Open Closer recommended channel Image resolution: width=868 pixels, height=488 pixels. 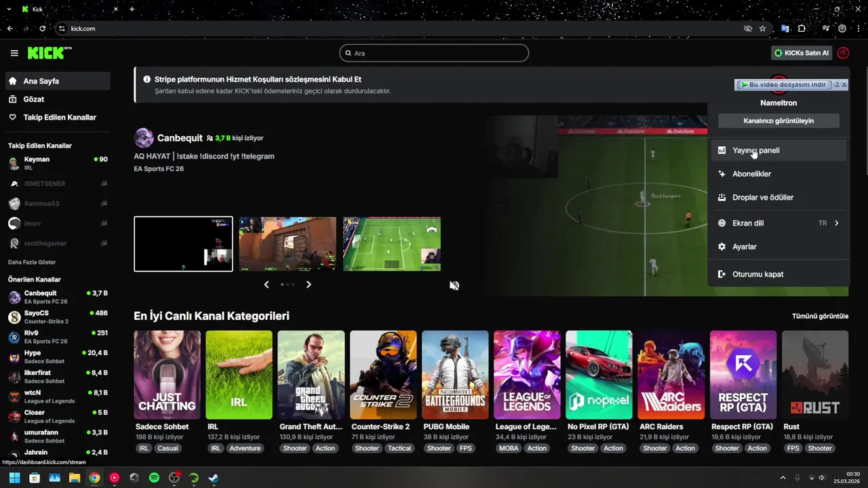58,416
